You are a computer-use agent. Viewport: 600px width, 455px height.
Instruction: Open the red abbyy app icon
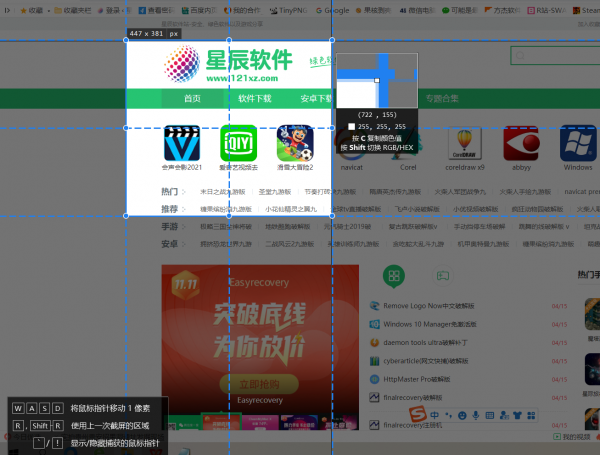521,143
